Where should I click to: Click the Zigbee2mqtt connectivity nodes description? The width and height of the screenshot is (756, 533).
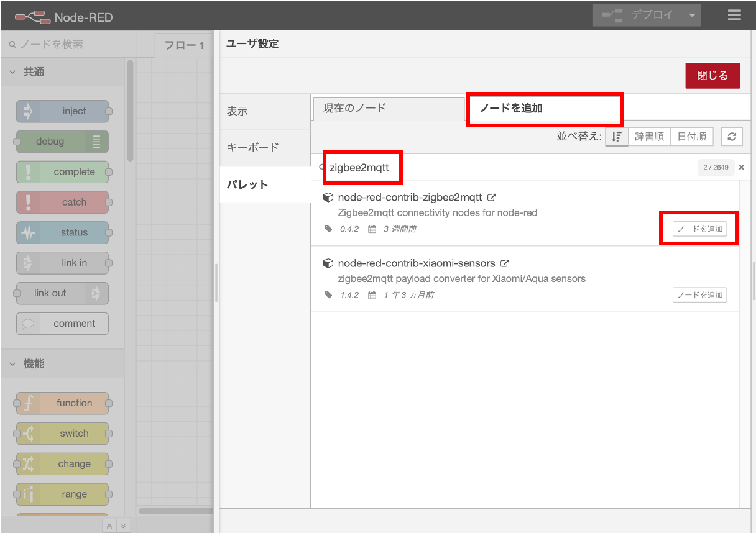pyautogui.click(x=437, y=213)
